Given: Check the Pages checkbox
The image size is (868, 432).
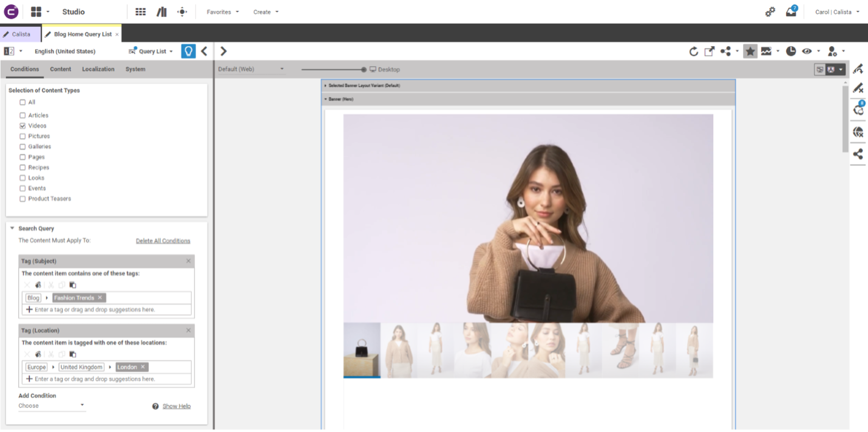Looking at the screenshot, I should (22, 157).
